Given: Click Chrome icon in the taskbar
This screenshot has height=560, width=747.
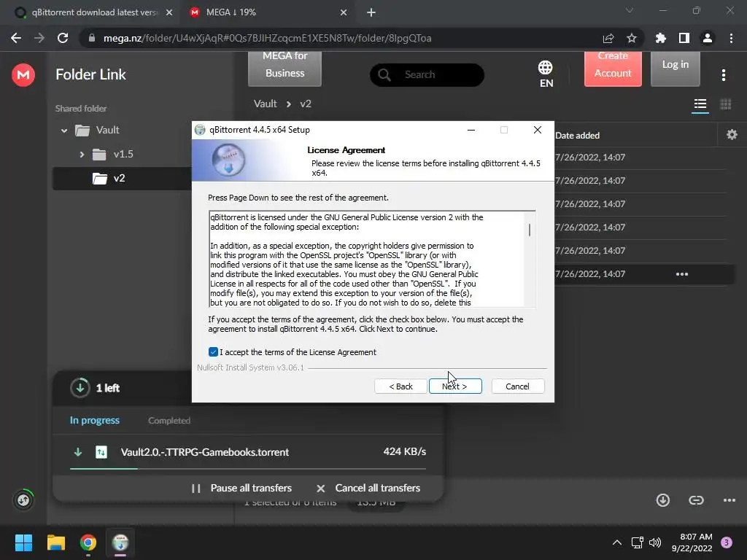Looking at the screenshot, I should (x=88, y=542).
